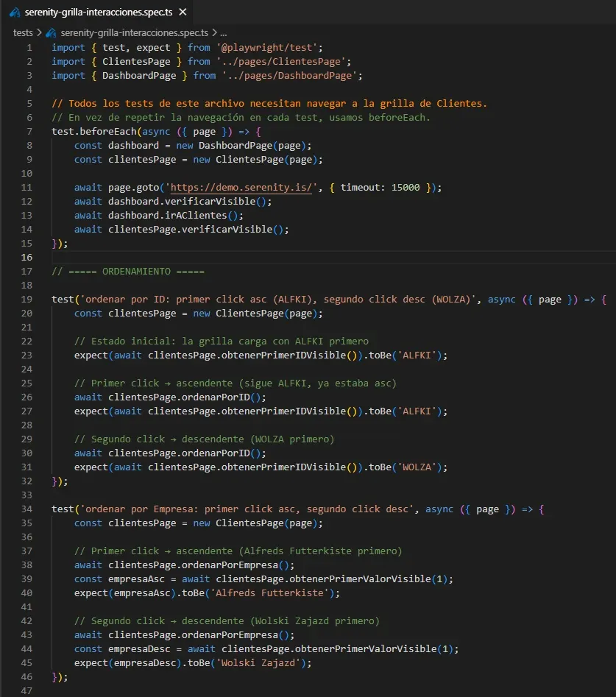Click the 'Alfreds Futterkiste' string in the expect
Screen dimensions: 616x697
(269, 593)
